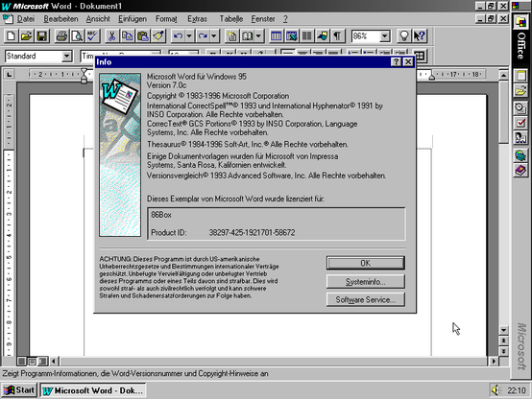Toggle show/hide paragraph marks ¶
The width and height of the screenshot is (532, 399).
click(338, 35)
